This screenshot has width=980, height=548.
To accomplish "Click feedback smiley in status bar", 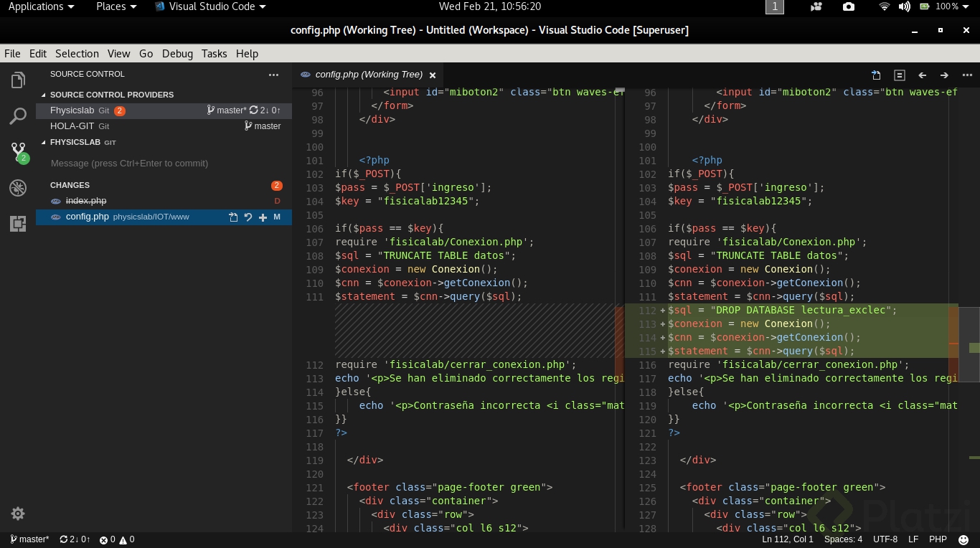I will [x=963, y=539].
